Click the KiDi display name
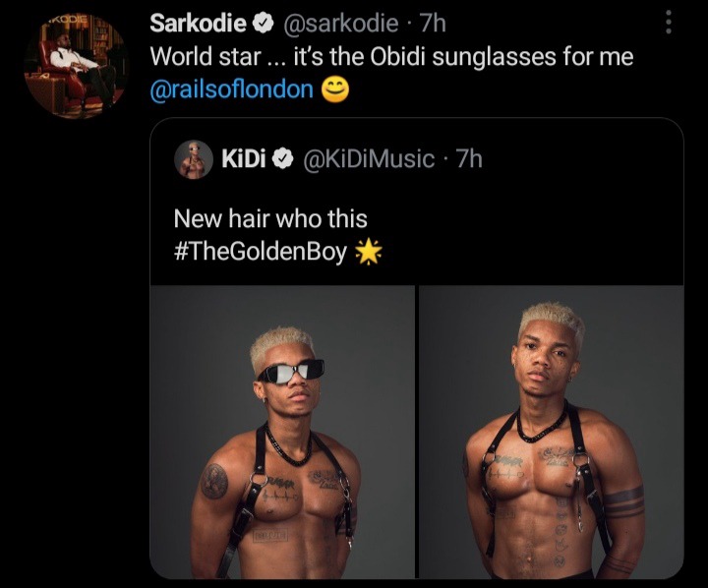The height and width of the screenshot is (588, 708). (243, 159)
